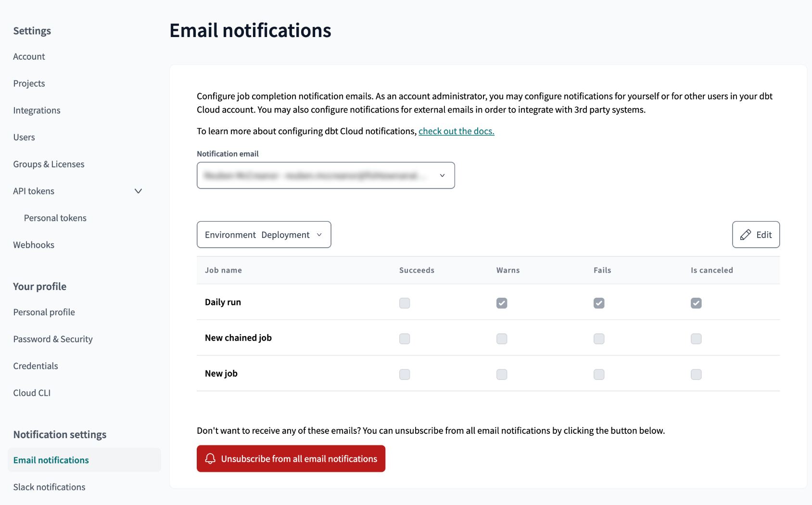Screen dimensions: 812x505
Task: Open the Cloud CLI profile page
Action: click(x=32, y=392)
